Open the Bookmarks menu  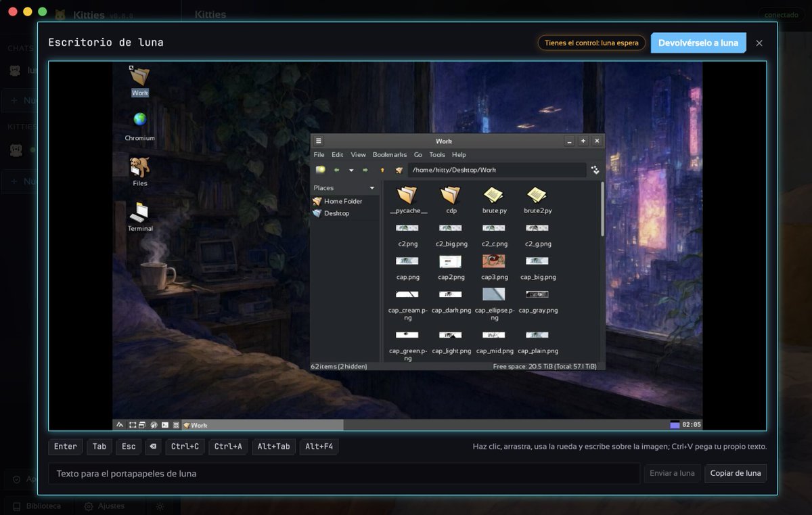pyautogui.click(x=390, y=155)
